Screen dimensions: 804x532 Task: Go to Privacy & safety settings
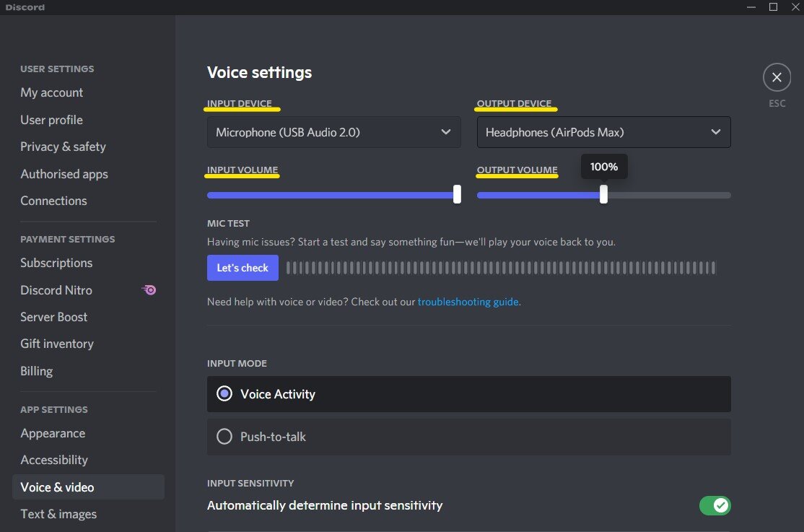coord(64,147)
